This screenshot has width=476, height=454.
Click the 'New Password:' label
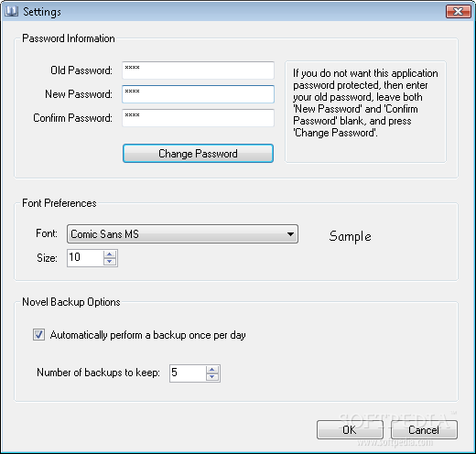click(x=79, y=94)
